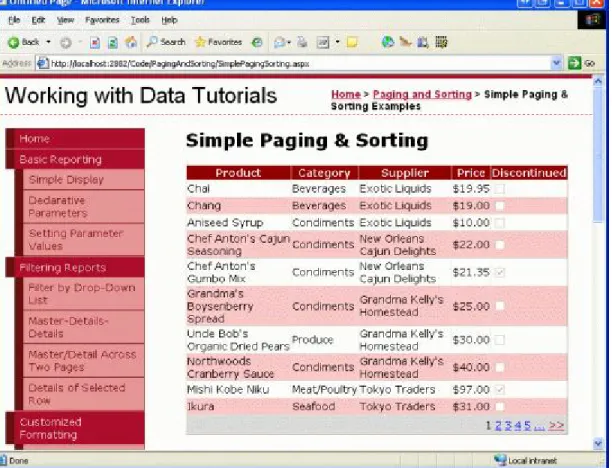Go to browser Home page icon

(131, 42)
